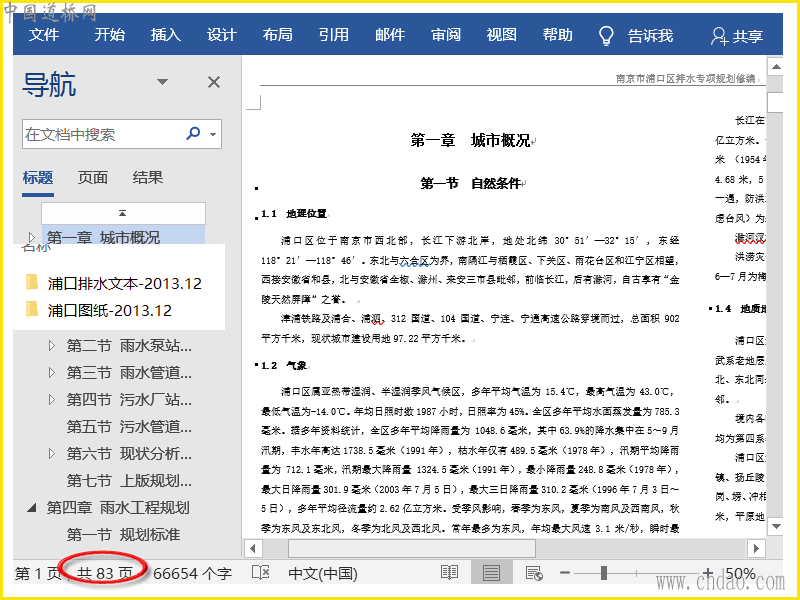Expand the 第四节 污水厂站 heading arrow
Viewport: 800px width, 600px height.
coord(52,399)
